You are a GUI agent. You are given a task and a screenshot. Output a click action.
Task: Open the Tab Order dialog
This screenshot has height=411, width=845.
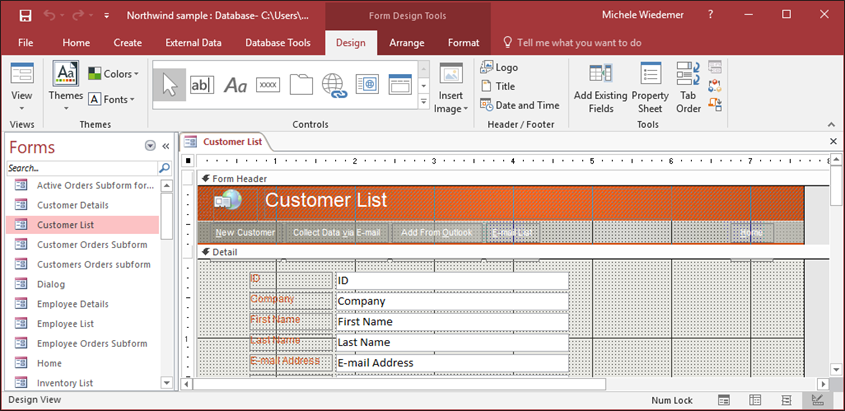pyautogui.click(x=688, y=89)
